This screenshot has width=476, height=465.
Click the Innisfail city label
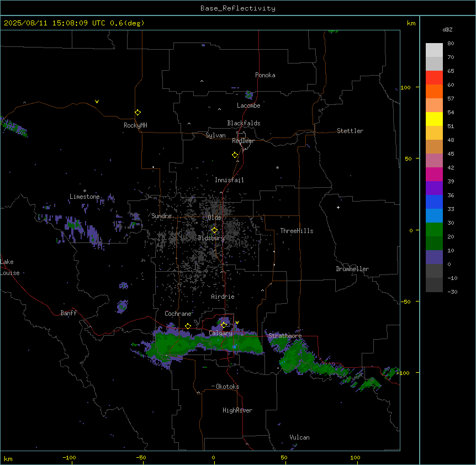coord(229,180)
